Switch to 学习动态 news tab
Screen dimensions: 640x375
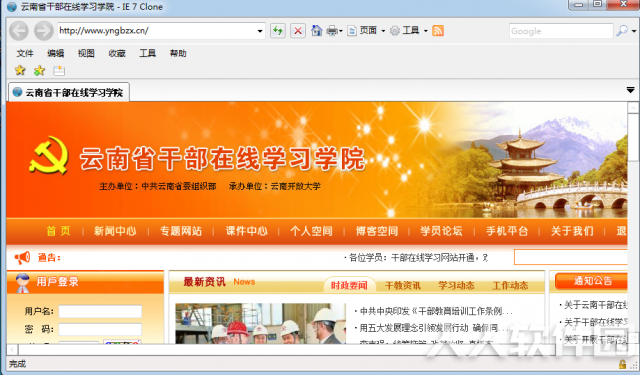point(456,285)
